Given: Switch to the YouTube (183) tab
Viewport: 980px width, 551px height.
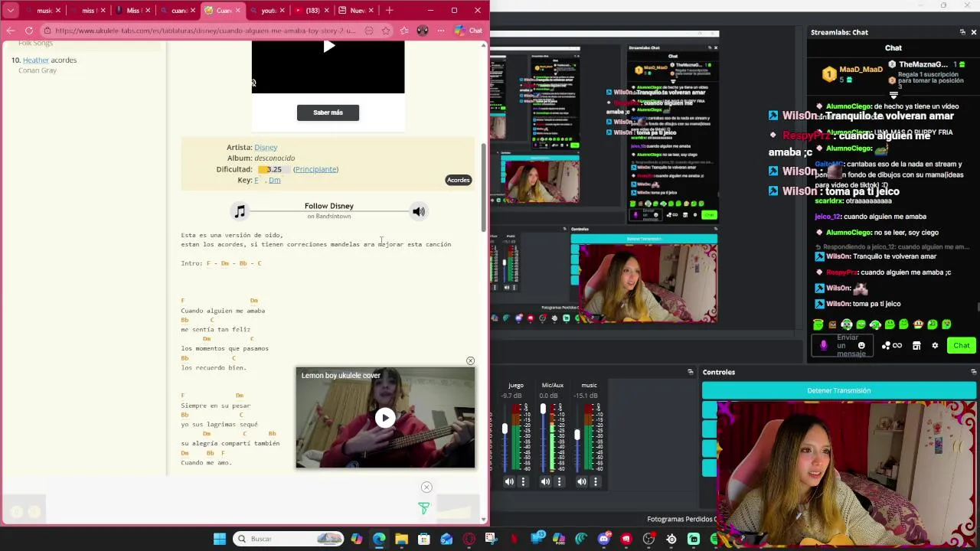Looking at the screenshot, I should click(312, 11).
